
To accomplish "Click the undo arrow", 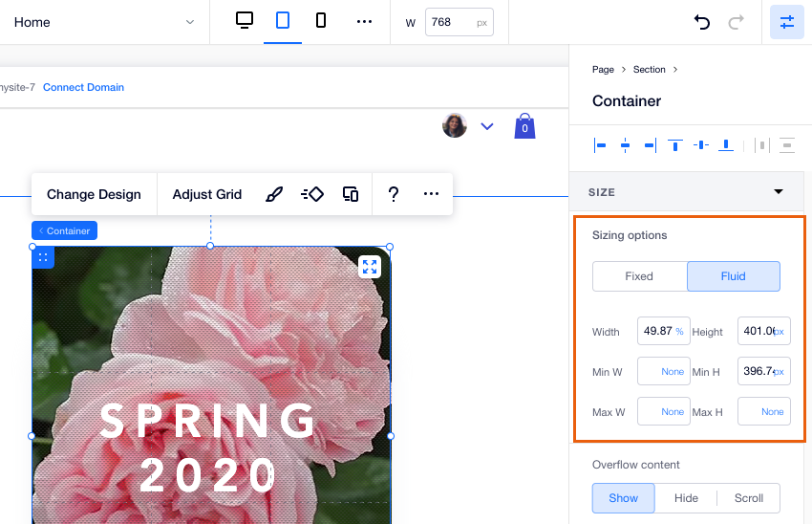I will click(702, 22).
